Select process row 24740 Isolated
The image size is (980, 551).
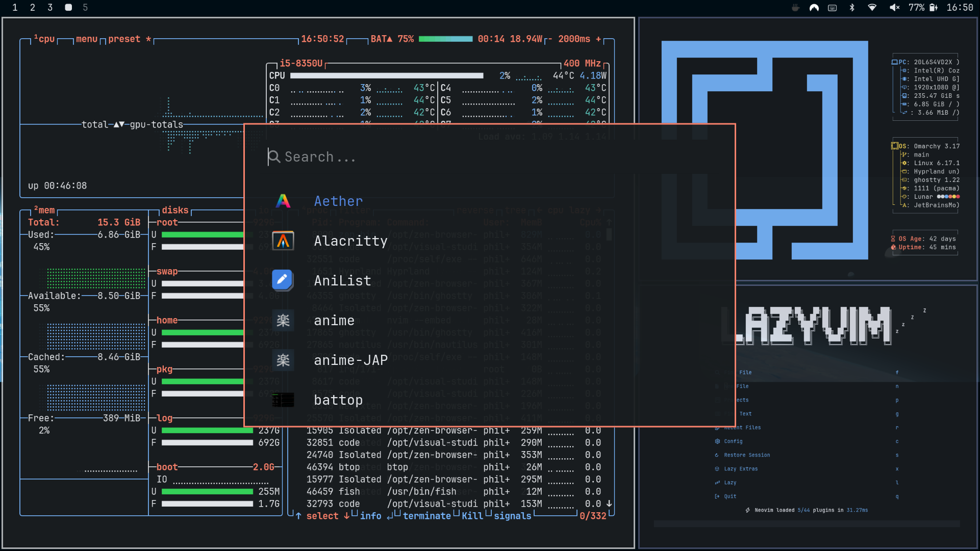point(454,455)
